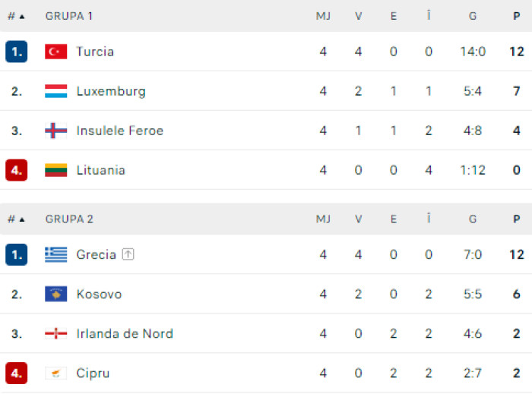
Task: Click the Turkey flag icon
Action: [56, 52]
